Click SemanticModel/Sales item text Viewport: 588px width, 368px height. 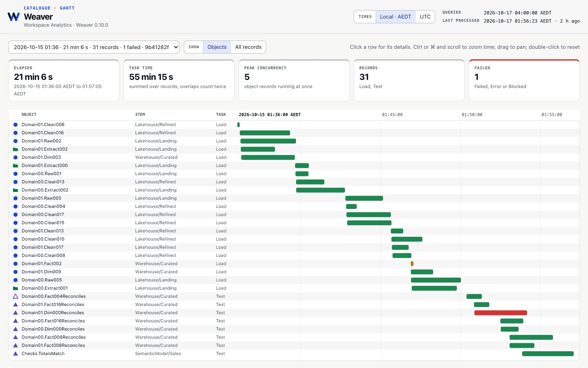point(158,354)
